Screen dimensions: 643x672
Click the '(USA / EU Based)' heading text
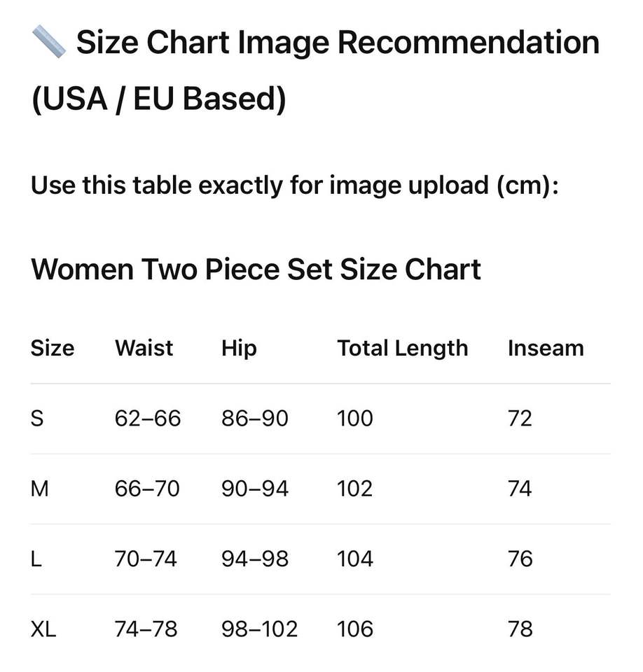[x=159, y=99]
